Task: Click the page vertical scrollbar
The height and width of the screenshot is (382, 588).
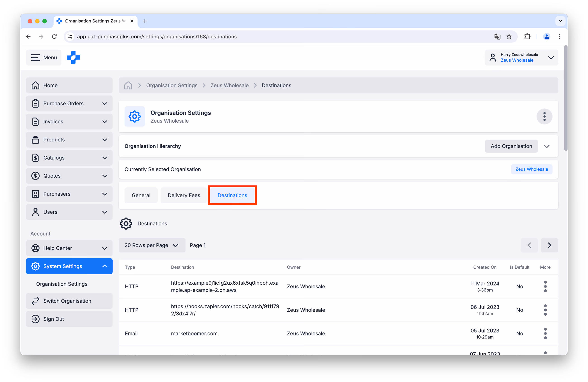Action: click(566, 98)
